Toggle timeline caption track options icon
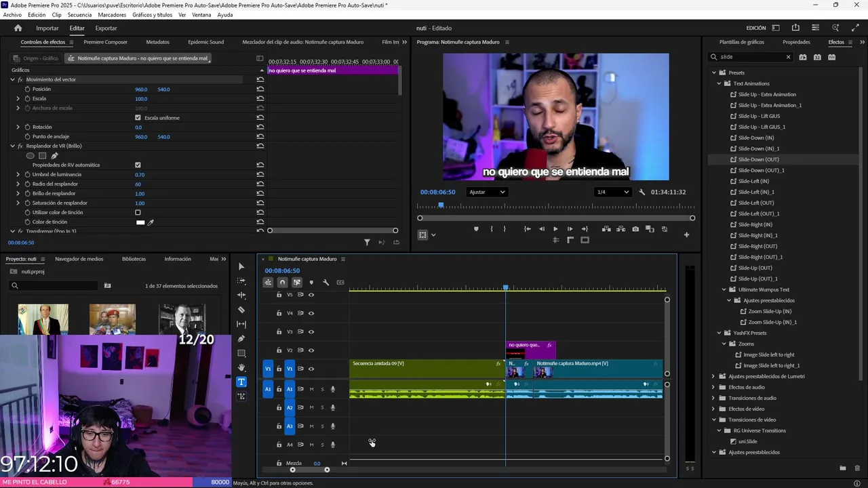Screen dimensions: 868x488 (340, 283)
